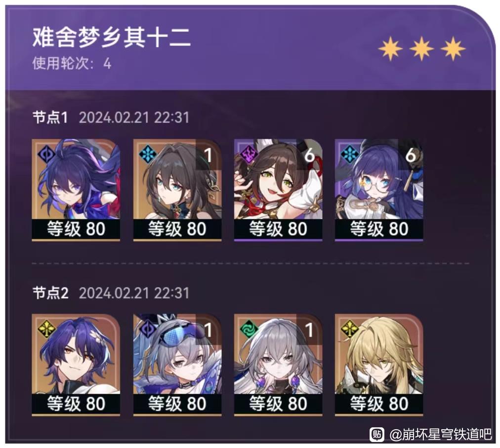Select Seele's character portrait in Node 1

[x=76, y=189]
